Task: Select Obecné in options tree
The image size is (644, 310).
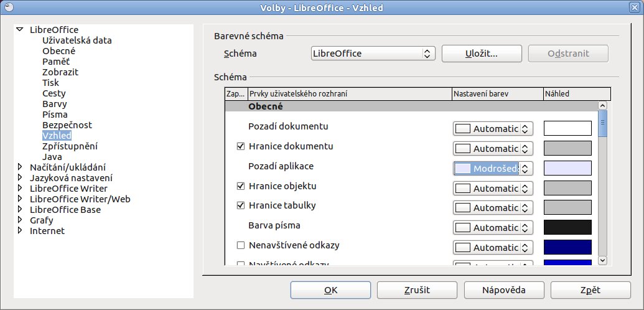Action: [x=58, y=51]
